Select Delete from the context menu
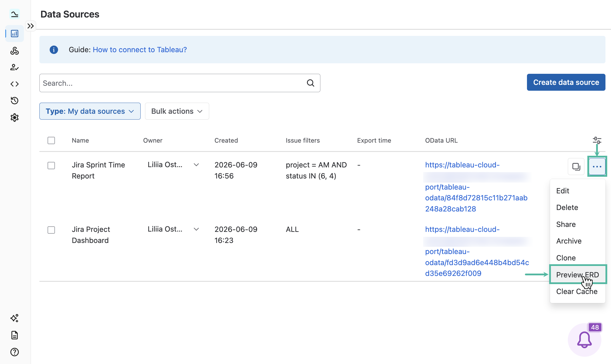 click(x=577, y=207)
